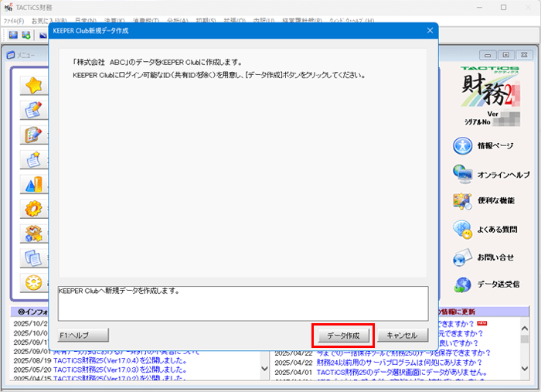Screen dimensions: 541x392
Task: Open the お問い合せ contact item
Action: (x=495, y=257)
